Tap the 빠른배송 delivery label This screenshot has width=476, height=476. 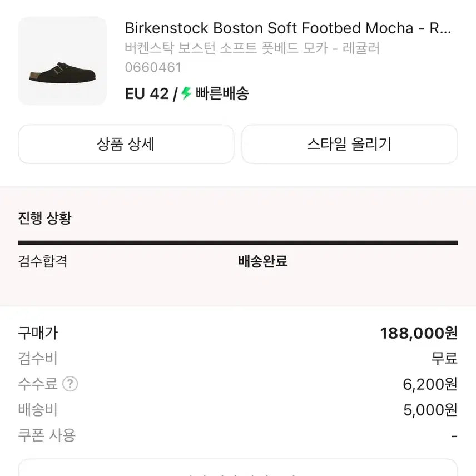[222, 93]
